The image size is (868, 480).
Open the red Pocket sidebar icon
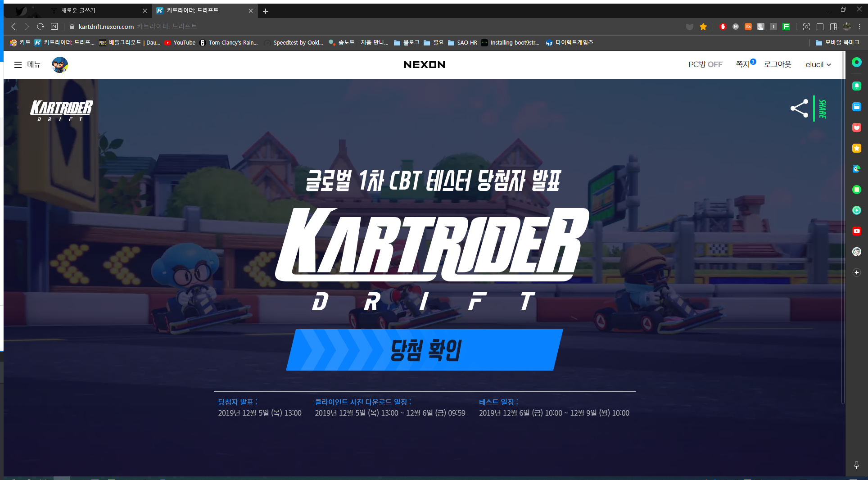click(856, 127)
